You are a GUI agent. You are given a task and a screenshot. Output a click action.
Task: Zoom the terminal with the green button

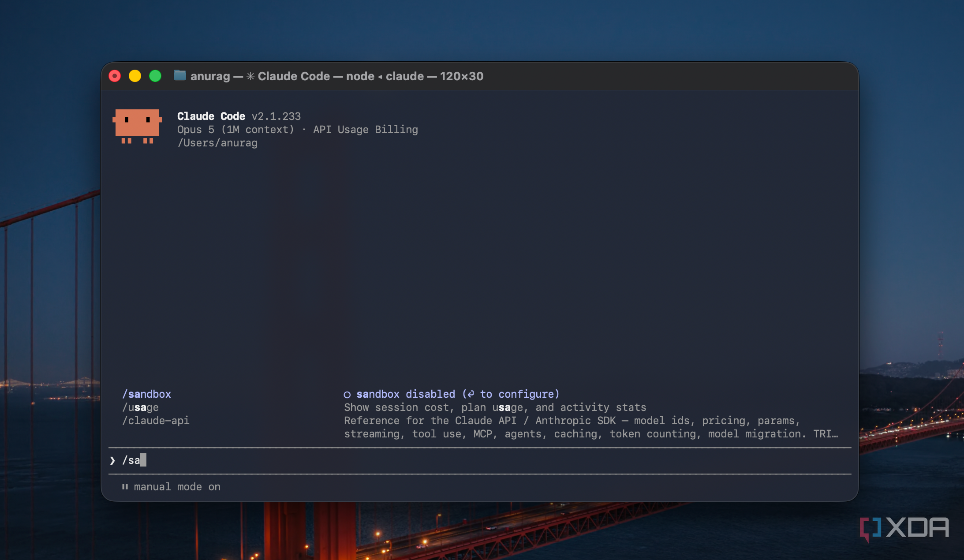(155, 76)
